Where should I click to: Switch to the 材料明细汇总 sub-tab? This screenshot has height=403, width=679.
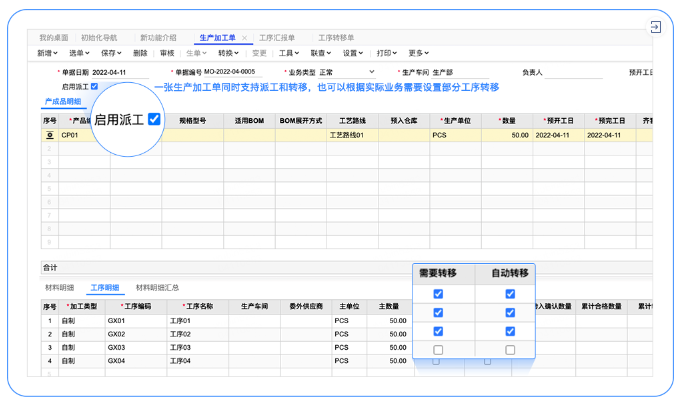[x=157, y=287]
